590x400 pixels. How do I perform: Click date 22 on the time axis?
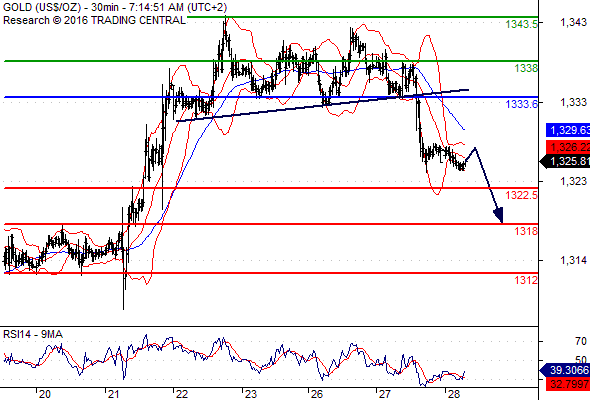(182, 394)
